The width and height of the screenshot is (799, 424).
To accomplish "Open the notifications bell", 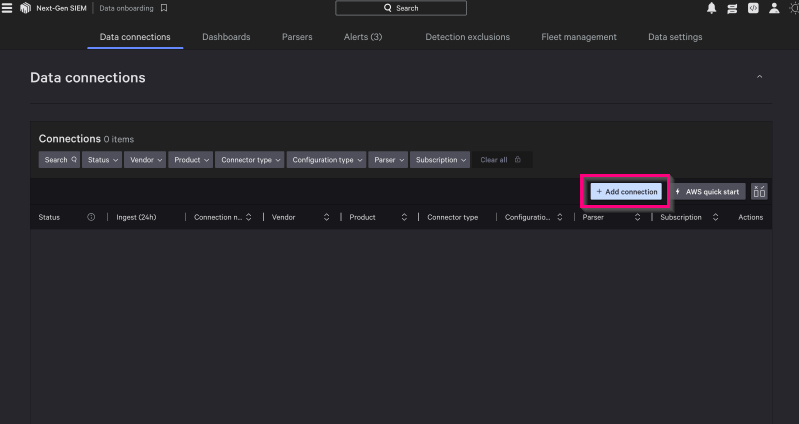I will [x=712, y=8].
